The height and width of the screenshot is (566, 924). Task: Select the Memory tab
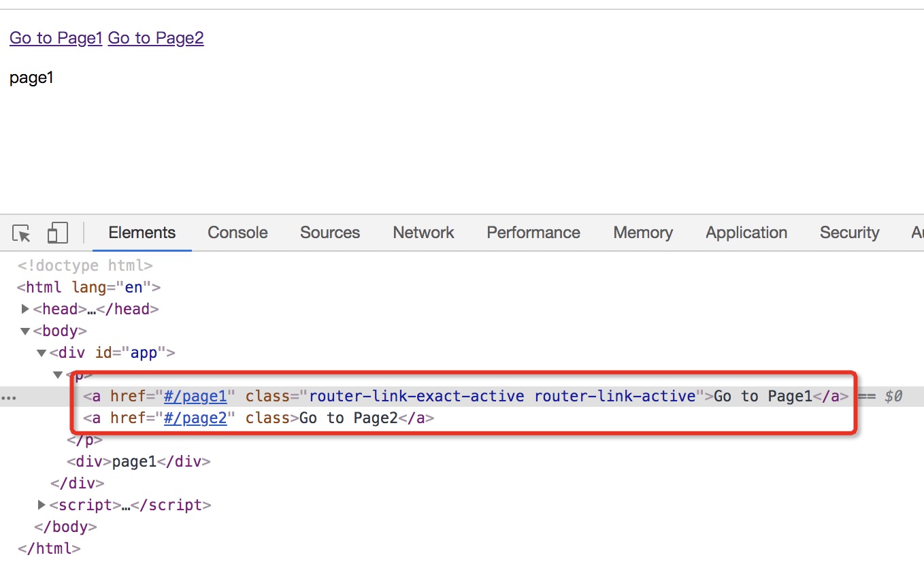coord(643,233)
